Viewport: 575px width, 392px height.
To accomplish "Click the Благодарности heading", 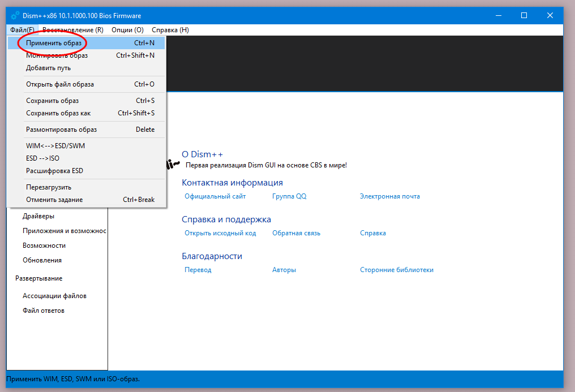I will pyautogui.click(x=212, y=256).
